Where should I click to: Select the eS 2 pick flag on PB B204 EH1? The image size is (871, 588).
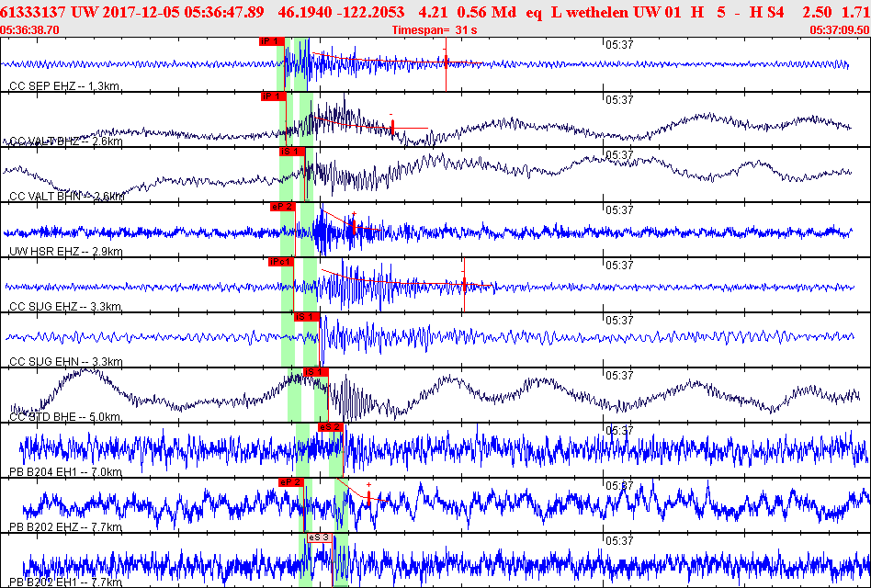coord(330,427)
